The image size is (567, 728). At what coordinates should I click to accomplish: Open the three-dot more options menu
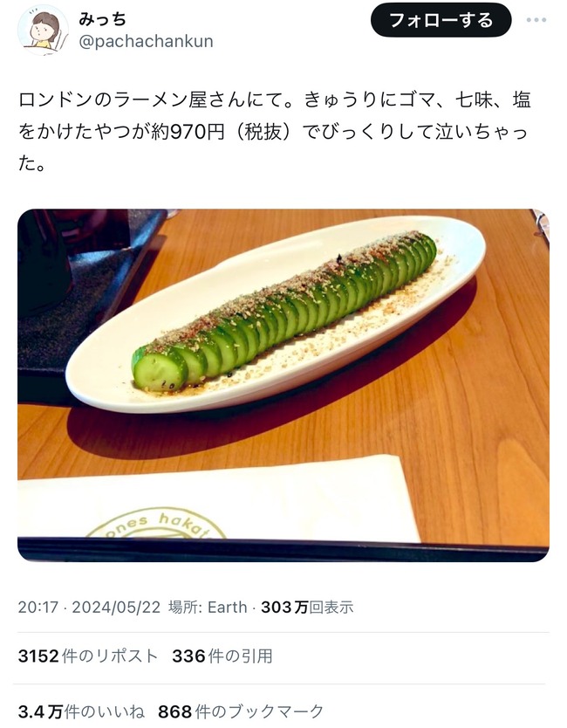click(x=536, y=20)
